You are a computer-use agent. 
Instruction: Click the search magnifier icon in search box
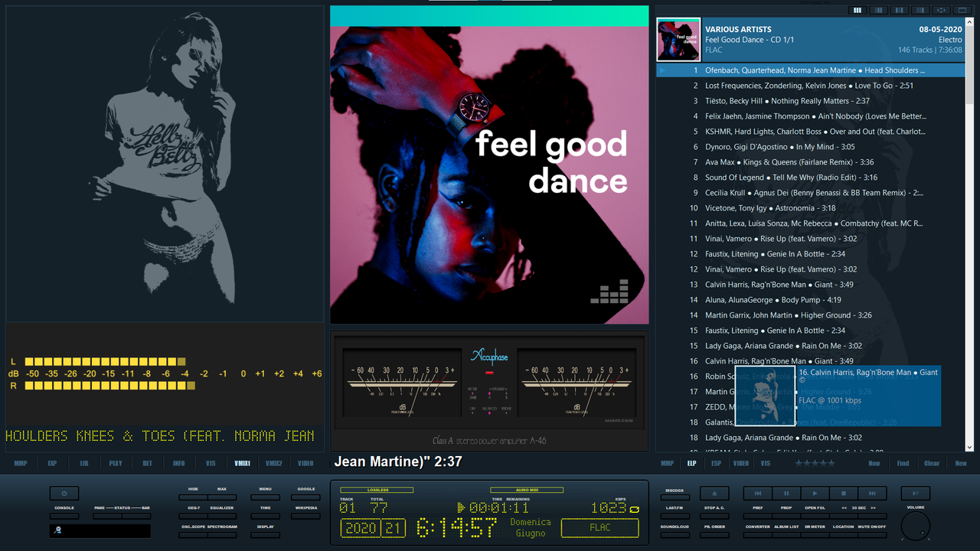click(x=57, y=530)
